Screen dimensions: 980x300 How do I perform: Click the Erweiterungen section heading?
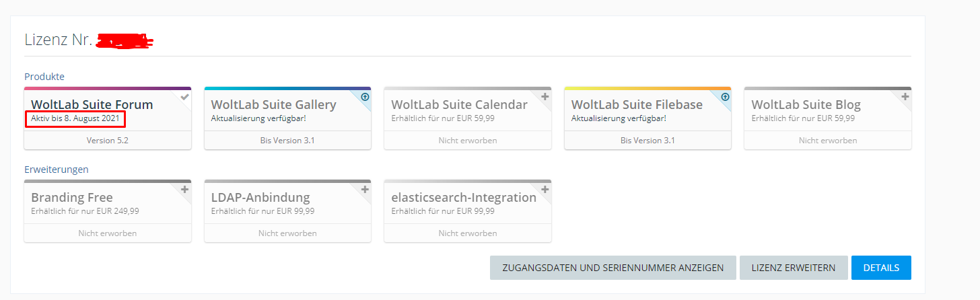(x=57, y=170)
